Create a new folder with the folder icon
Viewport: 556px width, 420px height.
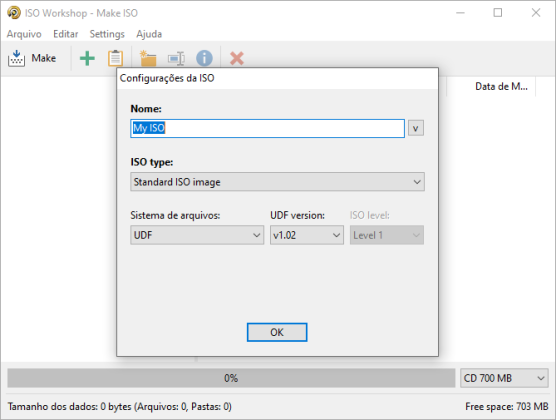pyautogui.click(x=148, y=59)
